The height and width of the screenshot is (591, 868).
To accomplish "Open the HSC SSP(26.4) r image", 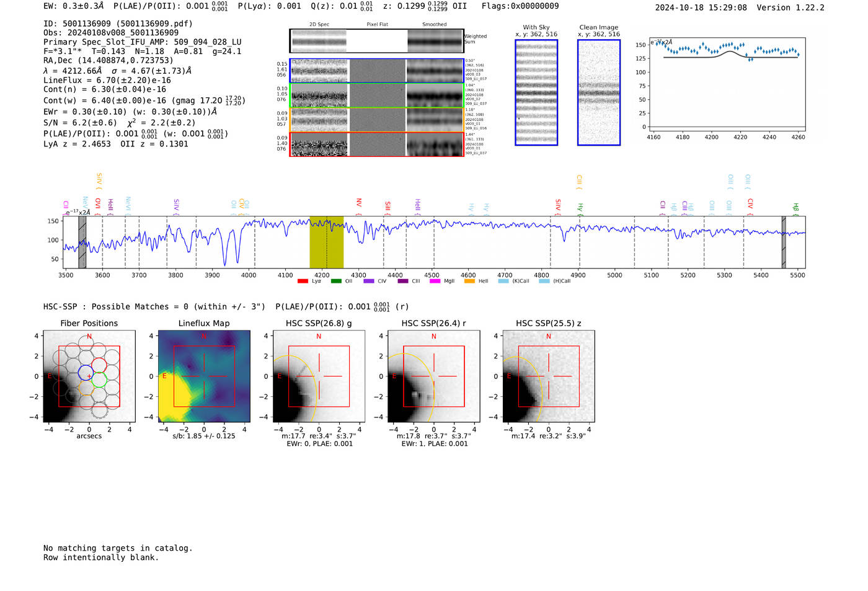I will [x=434, y=376].
